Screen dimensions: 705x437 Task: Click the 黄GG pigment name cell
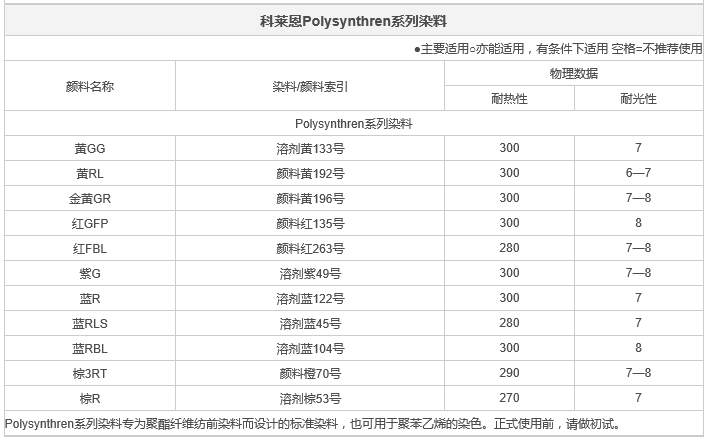coord(90,148)
